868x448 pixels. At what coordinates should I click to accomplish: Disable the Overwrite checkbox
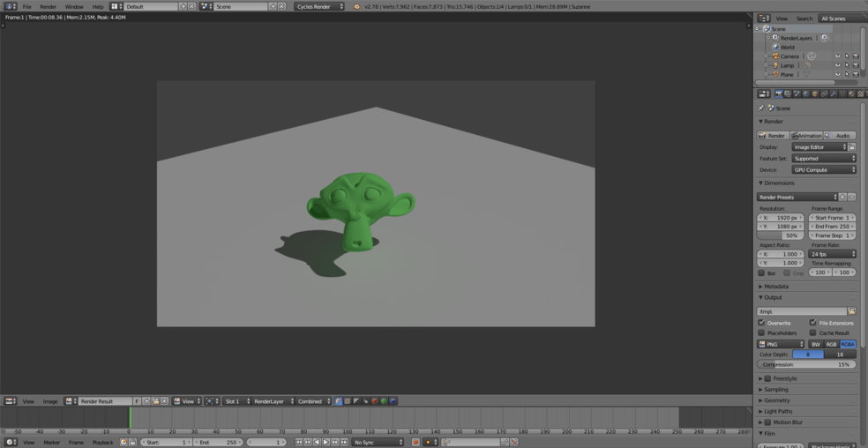coord(762,323)
